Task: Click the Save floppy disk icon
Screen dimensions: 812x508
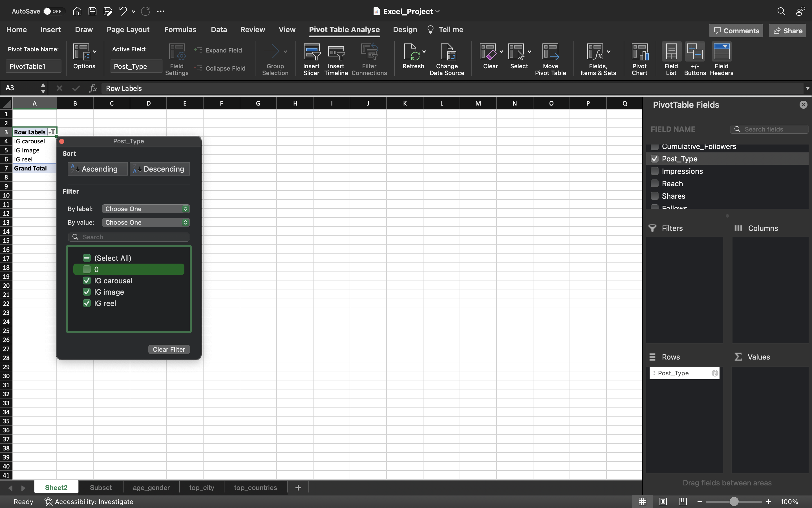Action: (92, 11)
